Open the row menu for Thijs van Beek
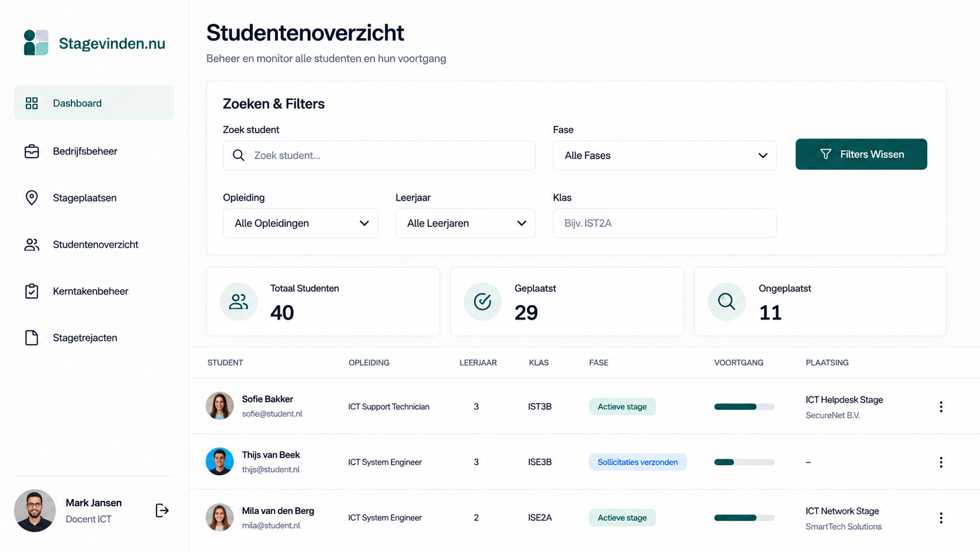 pos(941,462)
